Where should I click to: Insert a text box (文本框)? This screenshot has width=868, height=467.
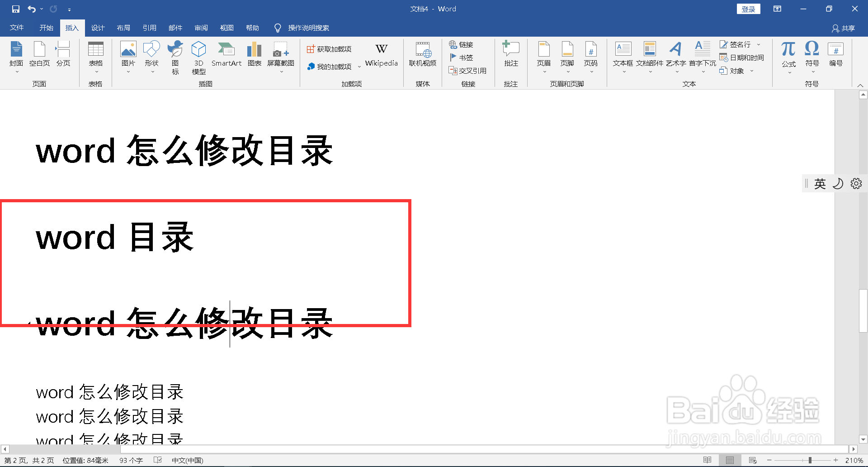tap(623, 57)
